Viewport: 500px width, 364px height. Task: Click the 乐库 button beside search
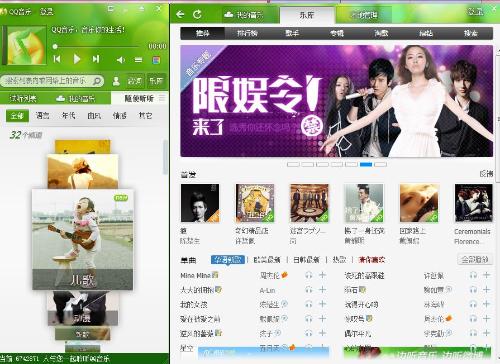click(x=156, y=81)
